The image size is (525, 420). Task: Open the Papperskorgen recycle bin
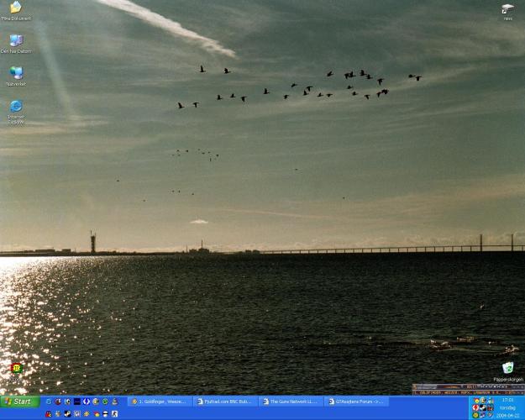point(507,368)
